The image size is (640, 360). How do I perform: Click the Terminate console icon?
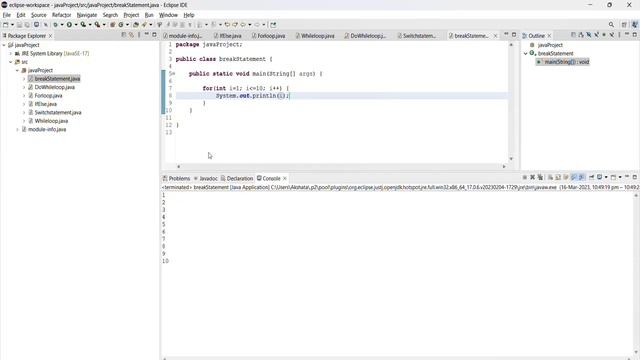[x=525, y=177]
